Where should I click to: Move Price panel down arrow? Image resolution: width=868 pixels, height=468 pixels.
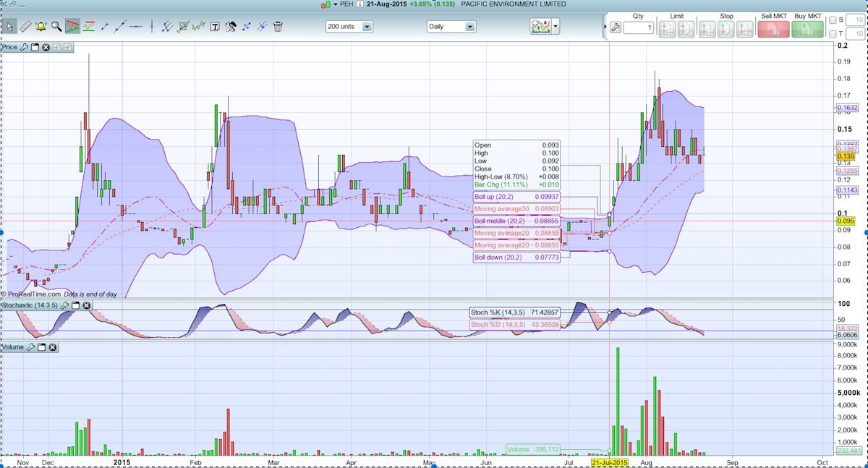(56, 47)
